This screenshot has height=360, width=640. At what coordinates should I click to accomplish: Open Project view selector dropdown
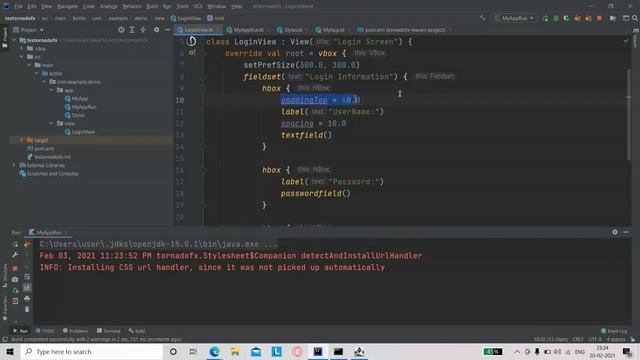pyautogui.click(x=29, y=30)
